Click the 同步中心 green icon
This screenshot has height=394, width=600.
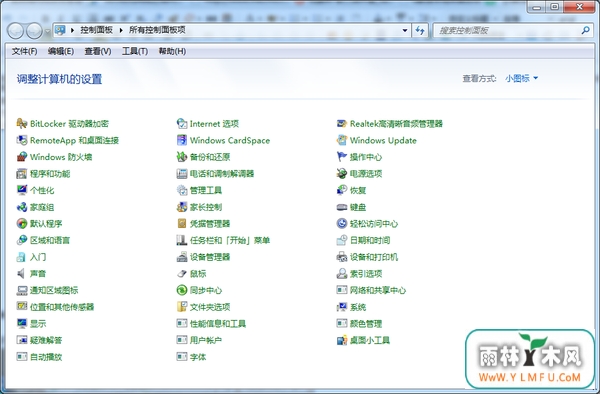click(182, 290)
